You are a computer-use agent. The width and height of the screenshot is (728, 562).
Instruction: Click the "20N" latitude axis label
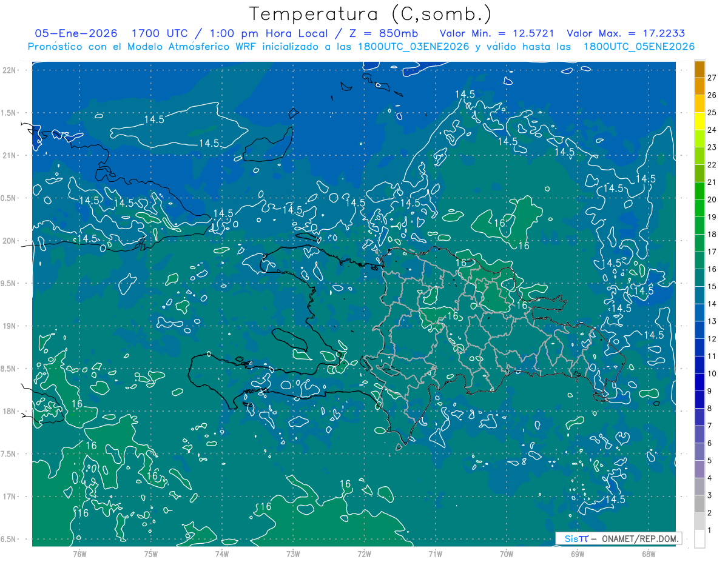point(10,241)
